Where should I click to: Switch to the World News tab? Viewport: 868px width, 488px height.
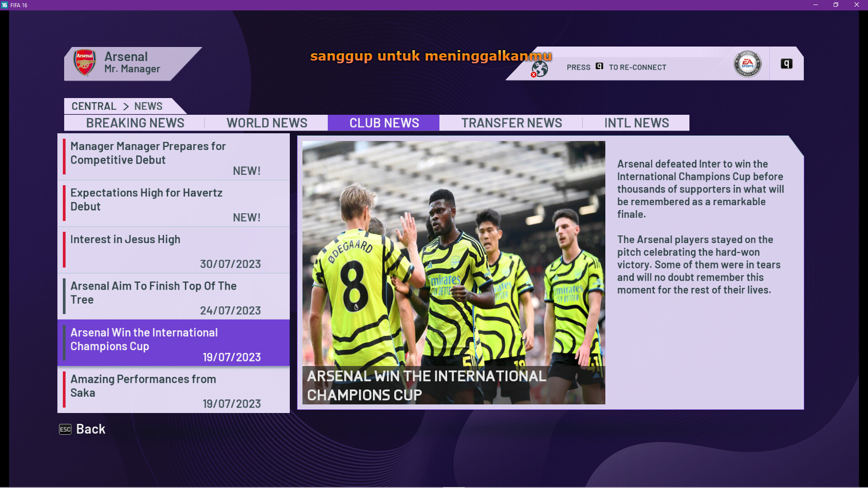pos(267,123)
